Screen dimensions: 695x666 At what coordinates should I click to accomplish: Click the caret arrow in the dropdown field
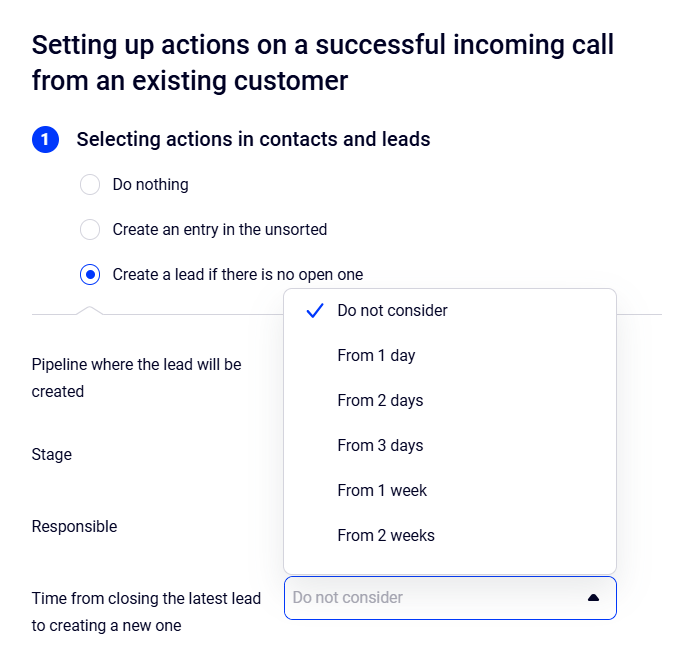click(593, 598)
